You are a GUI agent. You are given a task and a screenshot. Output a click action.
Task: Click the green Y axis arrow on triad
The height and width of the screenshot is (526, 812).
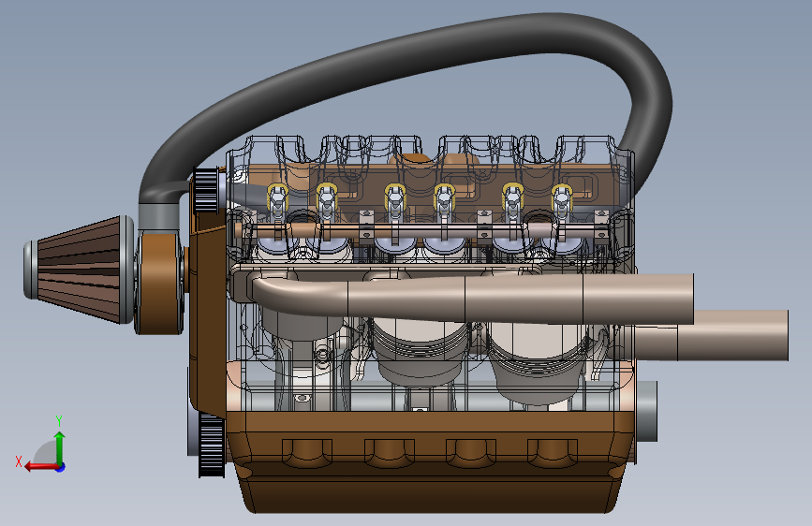(x=60, y=448)
